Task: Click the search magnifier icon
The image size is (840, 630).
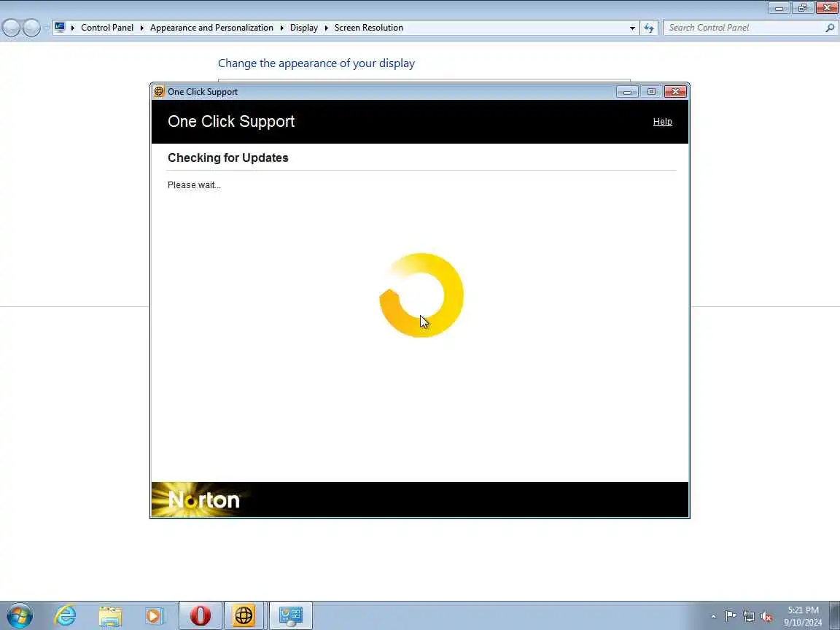Action: tap(830, 28)
